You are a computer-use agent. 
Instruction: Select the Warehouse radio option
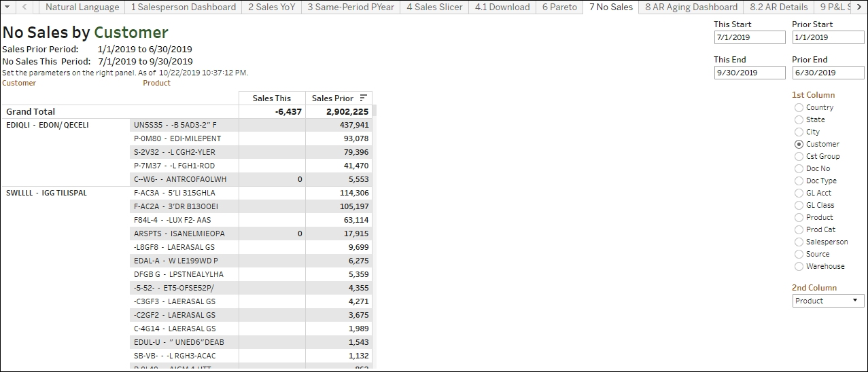[799, 266]
